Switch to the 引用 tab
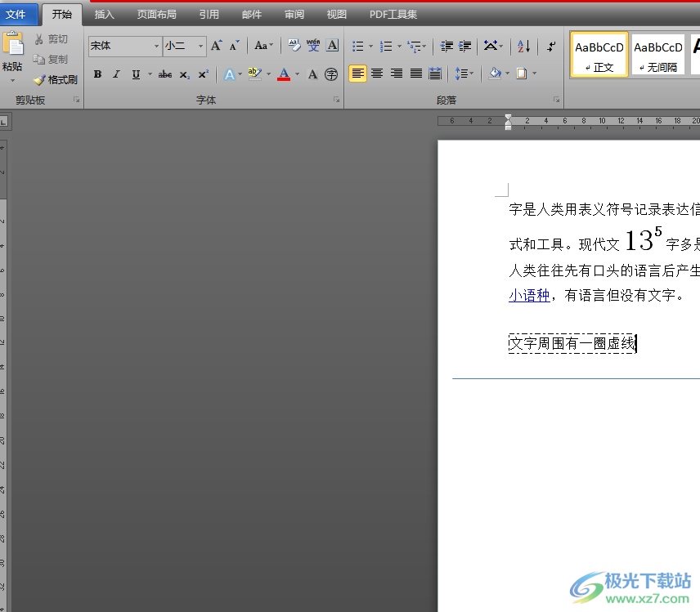This screenshot has height=612, width=700. (209, 15)
